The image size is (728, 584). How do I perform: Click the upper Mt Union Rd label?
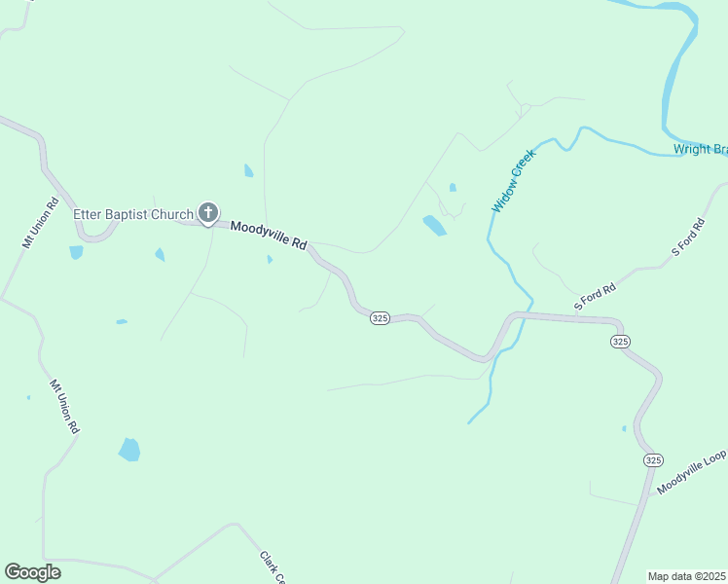(x=41, y=223)
